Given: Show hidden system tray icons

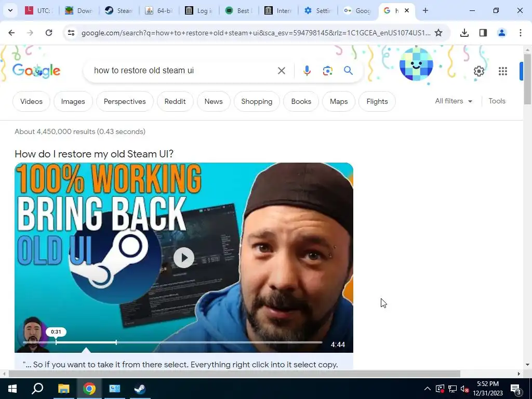Looking at the screenshot, I should (427, 389).
